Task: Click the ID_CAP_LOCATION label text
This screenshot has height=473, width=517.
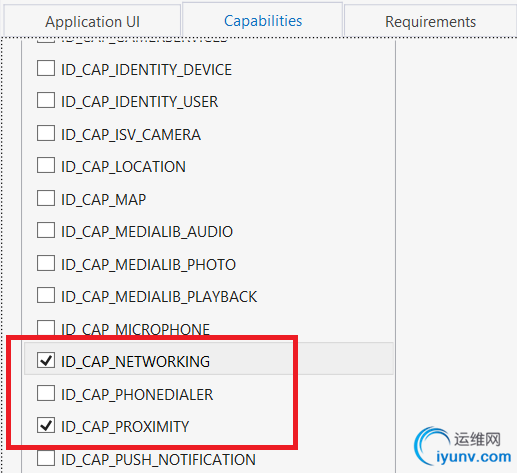Action: 123,167
